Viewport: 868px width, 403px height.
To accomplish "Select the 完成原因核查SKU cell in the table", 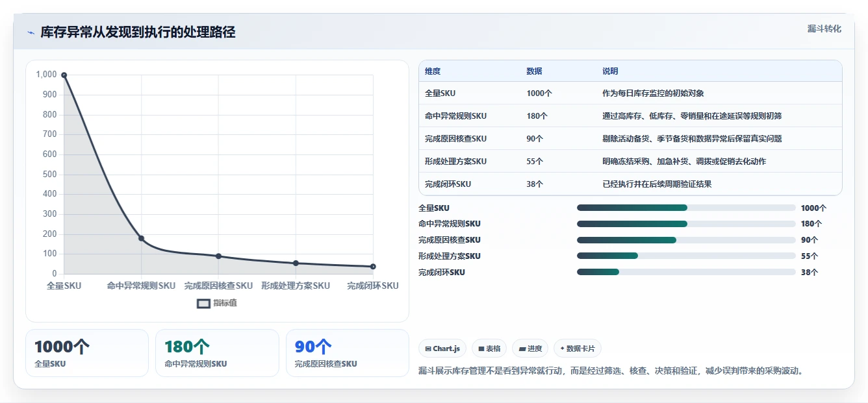I will point(455,139).
